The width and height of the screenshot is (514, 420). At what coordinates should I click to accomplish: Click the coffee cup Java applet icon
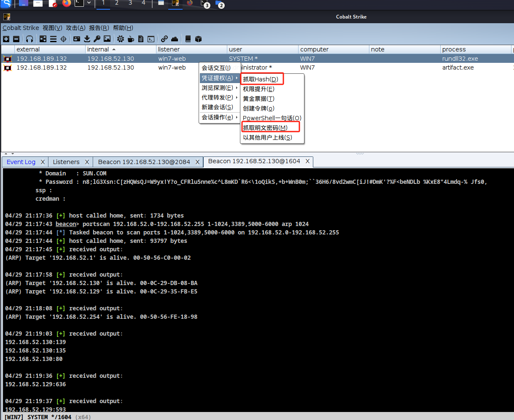(131, 39)
